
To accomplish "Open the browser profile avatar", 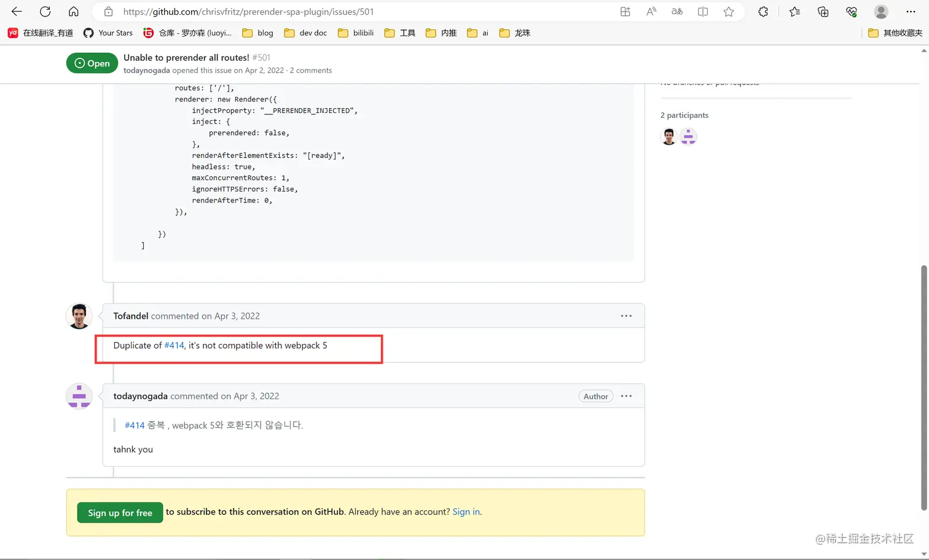I will coord(881,12).
